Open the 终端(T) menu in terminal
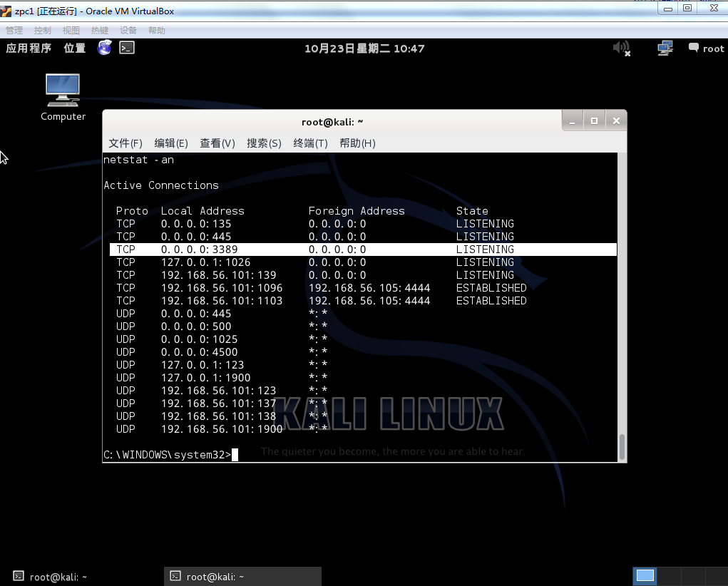 (310, 143)
